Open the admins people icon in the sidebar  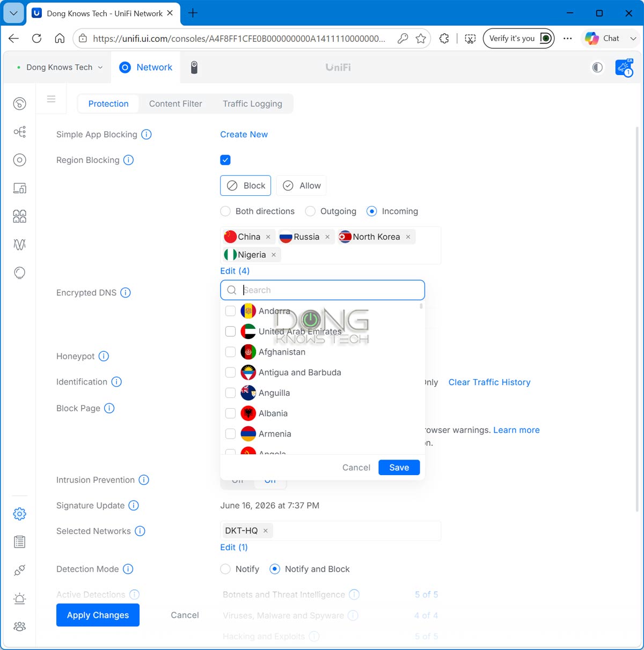click(20, 626)
